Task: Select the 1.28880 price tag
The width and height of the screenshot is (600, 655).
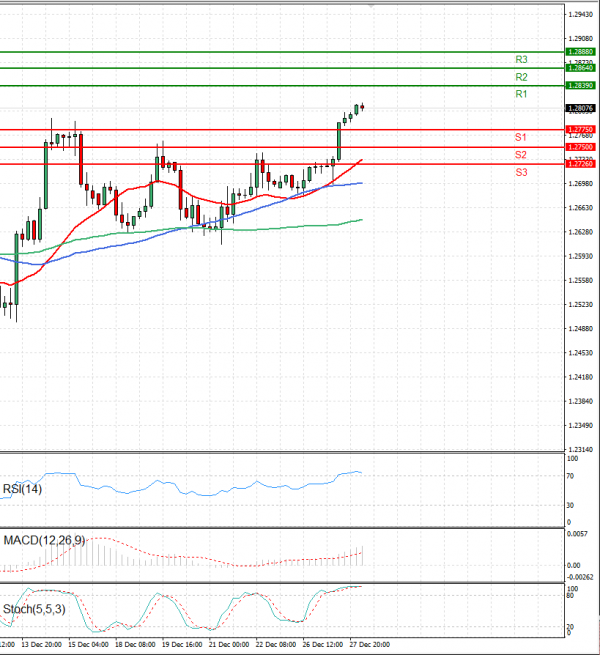Action: [580, 52]
